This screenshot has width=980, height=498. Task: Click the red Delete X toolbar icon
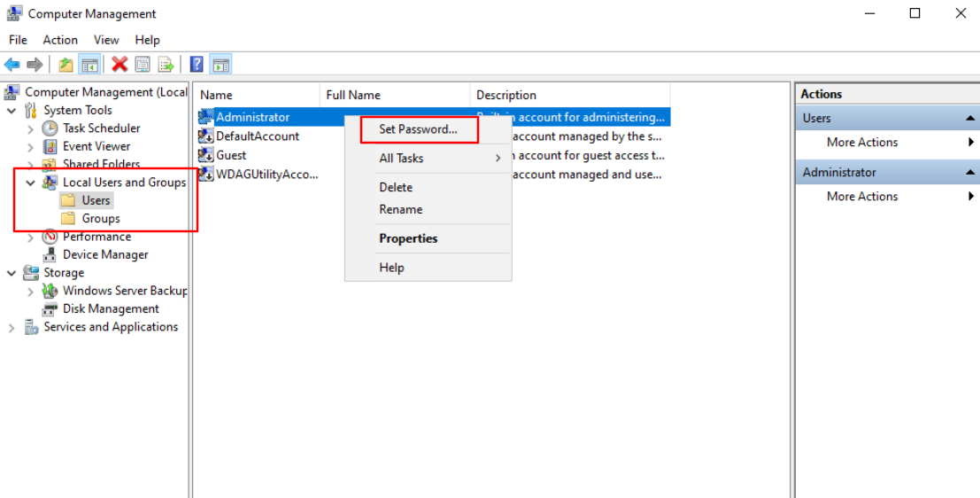tap(120, 65)
